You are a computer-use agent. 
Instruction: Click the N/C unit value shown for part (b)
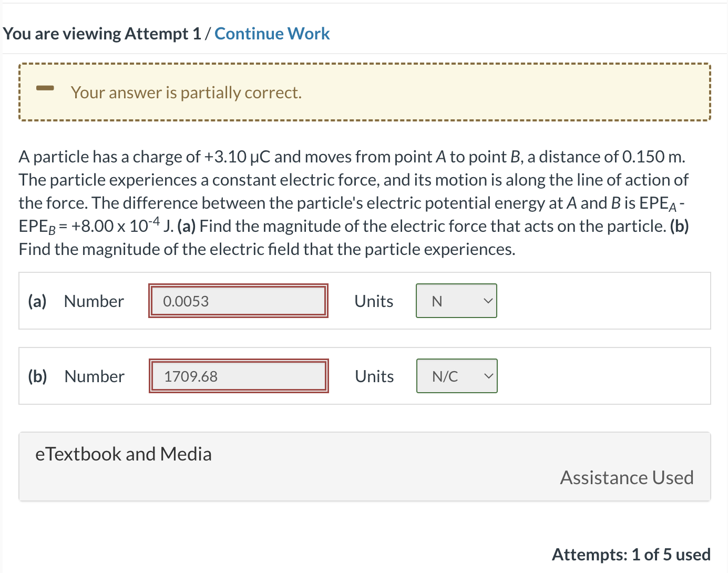[443, 376]
